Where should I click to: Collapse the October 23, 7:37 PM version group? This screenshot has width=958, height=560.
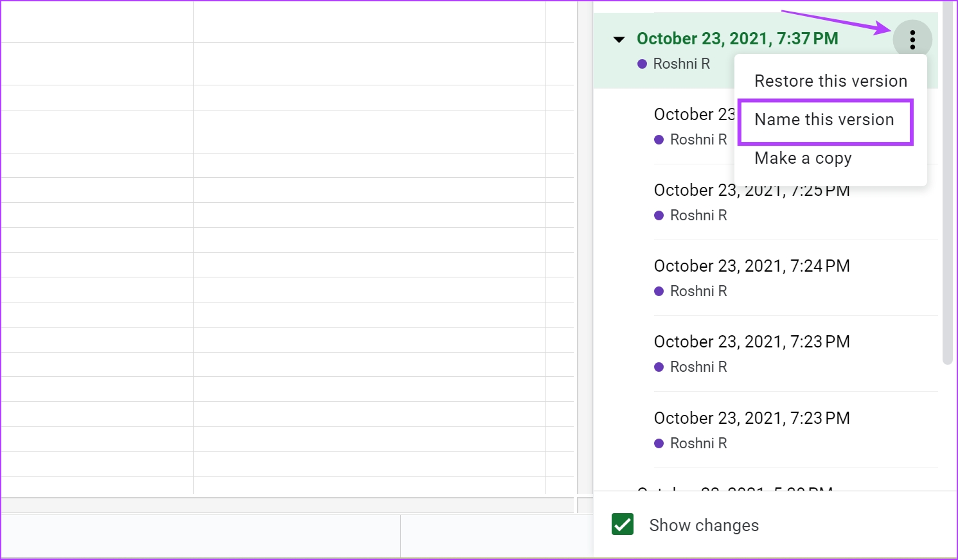619,40
